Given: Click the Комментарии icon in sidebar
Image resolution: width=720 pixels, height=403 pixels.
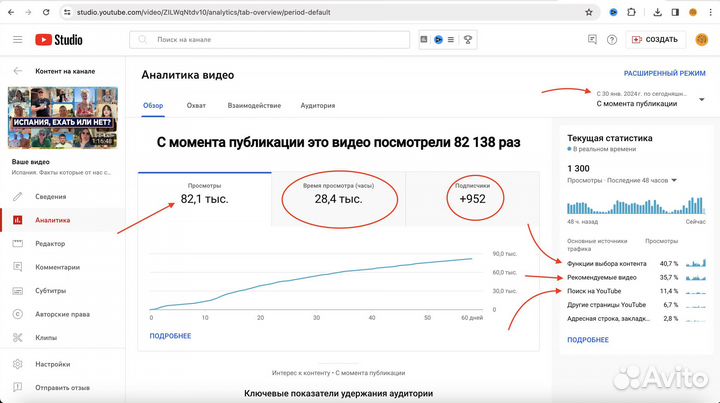Looking at the screenshot, I should (x=17, y=267).
